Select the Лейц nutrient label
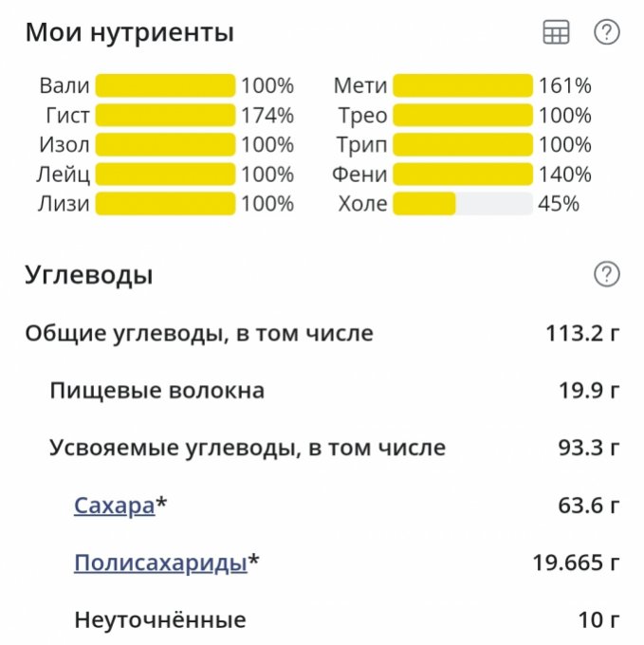Image resolution: width=644 pixels, height=645 pixels. coord(63,175)
